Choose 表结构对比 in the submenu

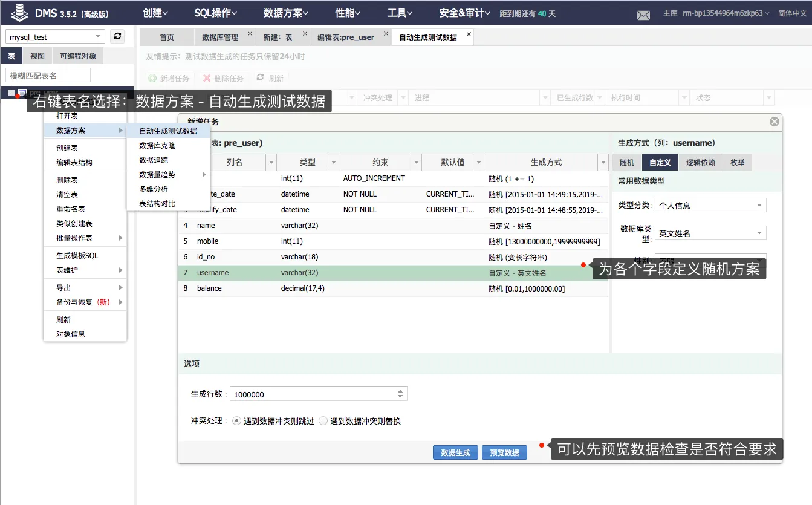pos(168,204)
